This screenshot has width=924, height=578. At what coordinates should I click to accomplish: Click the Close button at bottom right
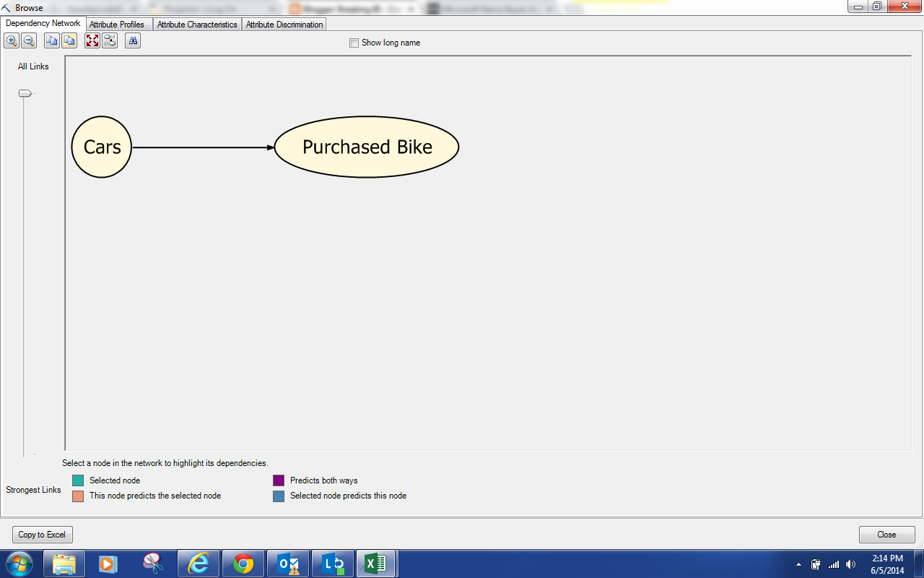click(886, 535)
